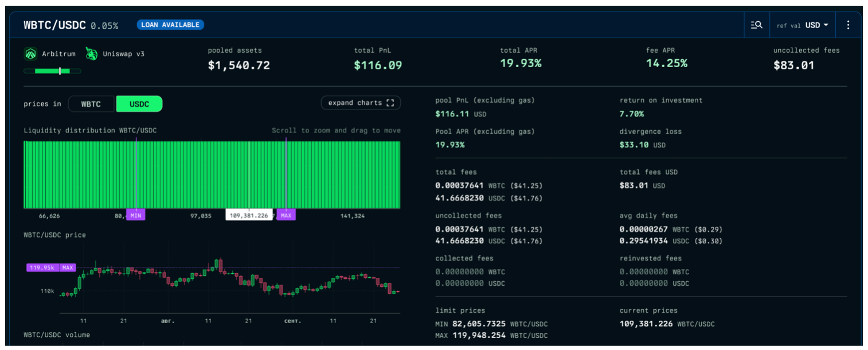868x350 pixels.
Task: Switch prices to USDC
Action: click(139, 104)
